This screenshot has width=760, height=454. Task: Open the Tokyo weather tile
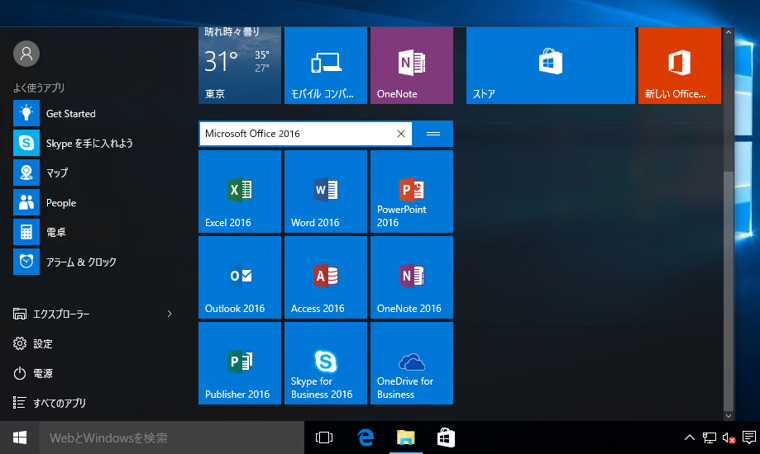239,65
